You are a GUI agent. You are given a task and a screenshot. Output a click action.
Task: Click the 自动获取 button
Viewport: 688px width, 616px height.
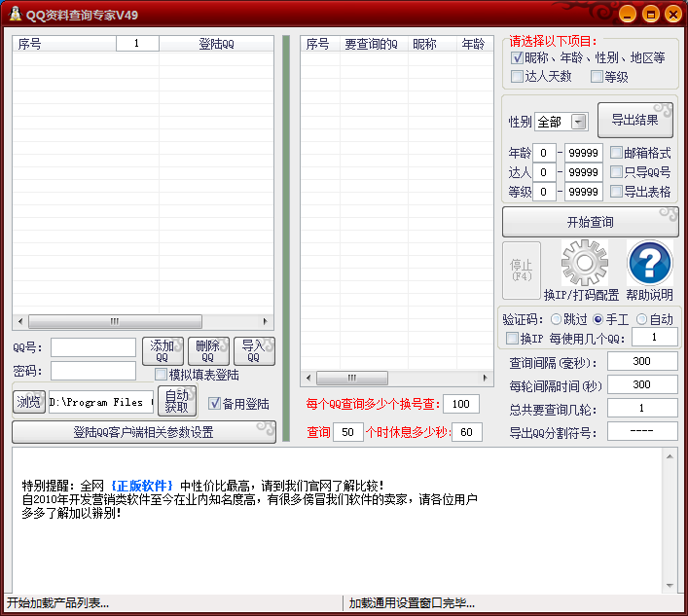[x=177, y=401]
